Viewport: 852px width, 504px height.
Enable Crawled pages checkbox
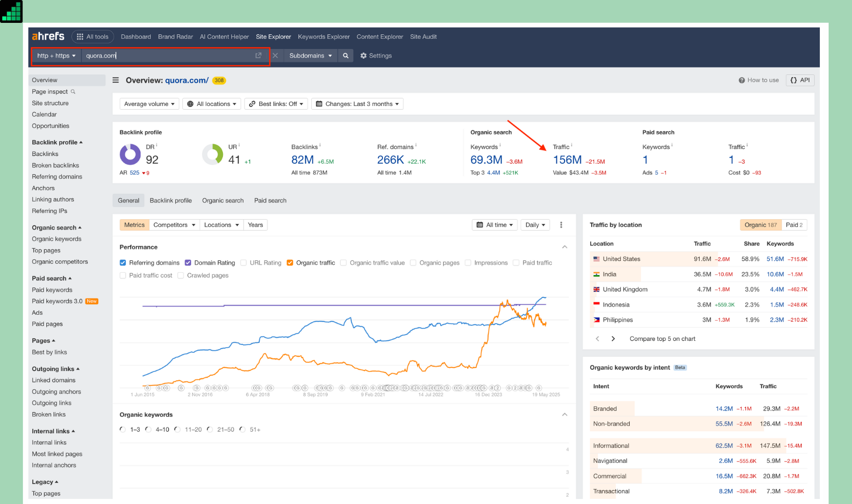click(x=181, y=275)
